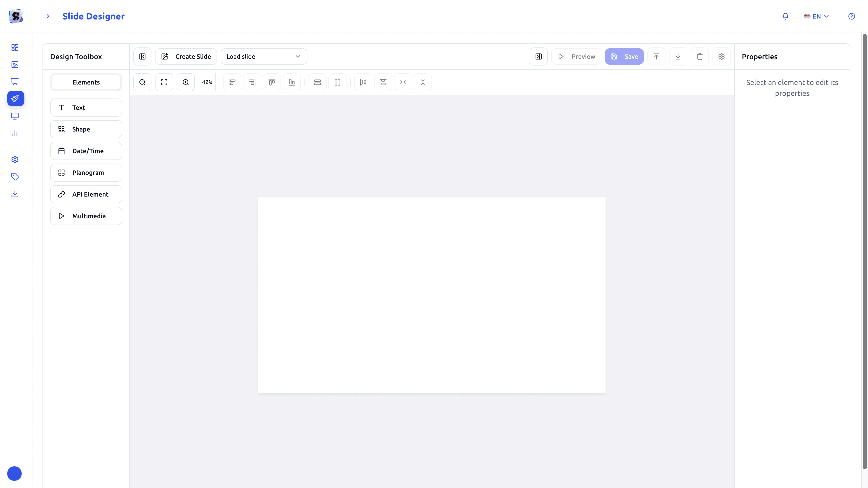Open notifications bell icon
This screenshot has width=868, height=488.
785,16
